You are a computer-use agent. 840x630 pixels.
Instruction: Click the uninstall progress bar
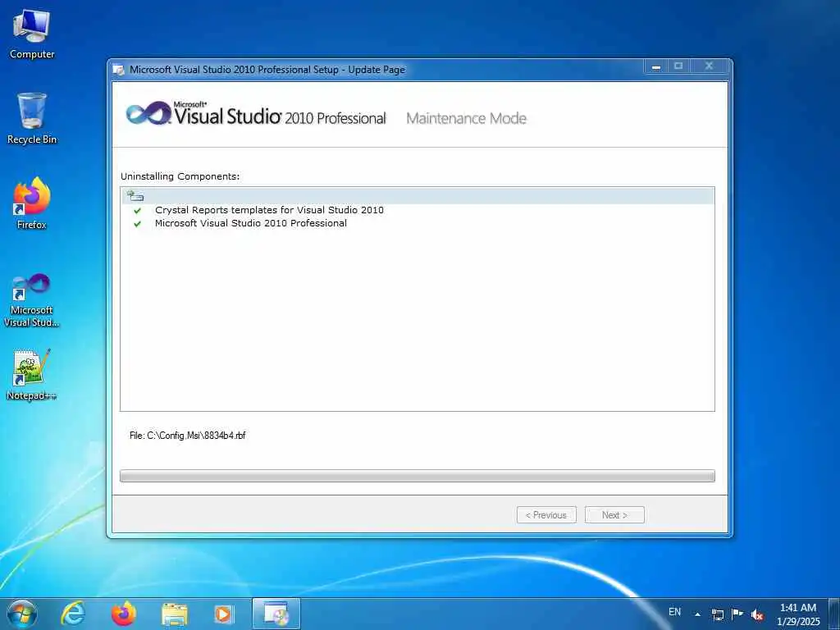tap(418, 476)
